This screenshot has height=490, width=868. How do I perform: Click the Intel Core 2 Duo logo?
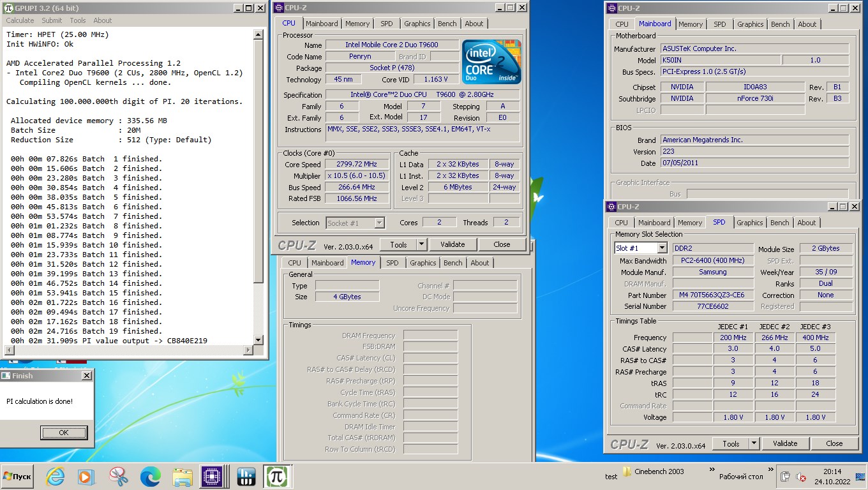tap(491, 62)
